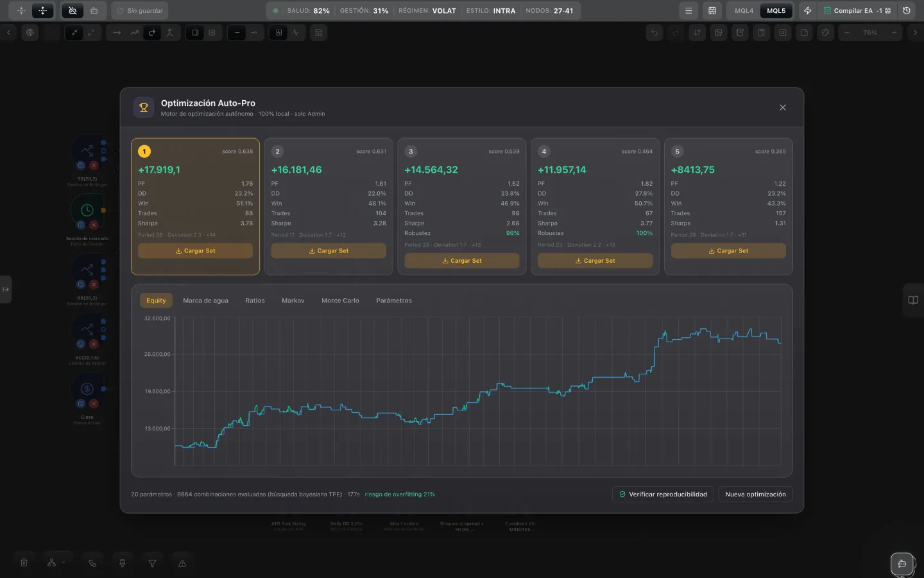Show the Parámetros tab
This screenshot has width=924, height=578.
[x=394, y=301]
